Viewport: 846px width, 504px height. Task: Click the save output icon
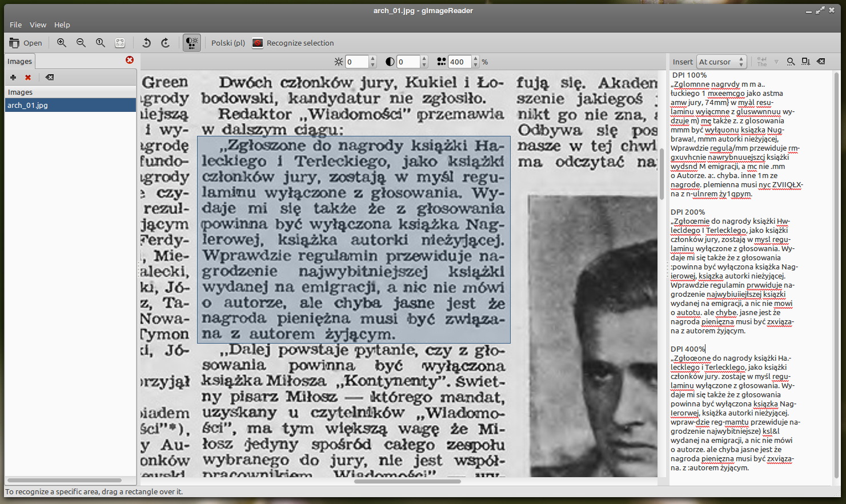(x=805, y=62)
